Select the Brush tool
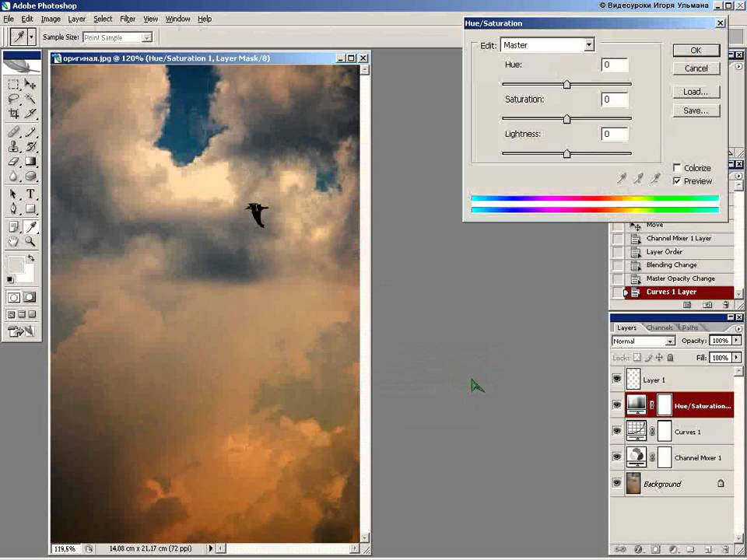This screenshot has width=747, height=560. [x=30, y=132]
